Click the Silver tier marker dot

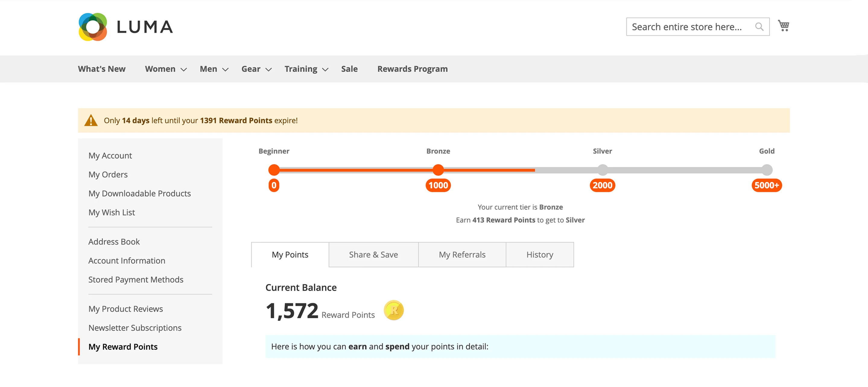tap(603, 170)
